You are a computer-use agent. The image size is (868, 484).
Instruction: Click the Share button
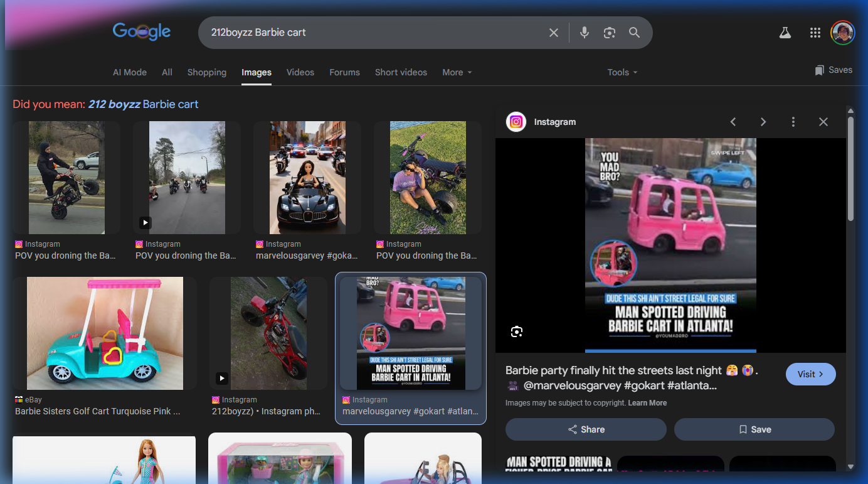(x=586, y=429)
